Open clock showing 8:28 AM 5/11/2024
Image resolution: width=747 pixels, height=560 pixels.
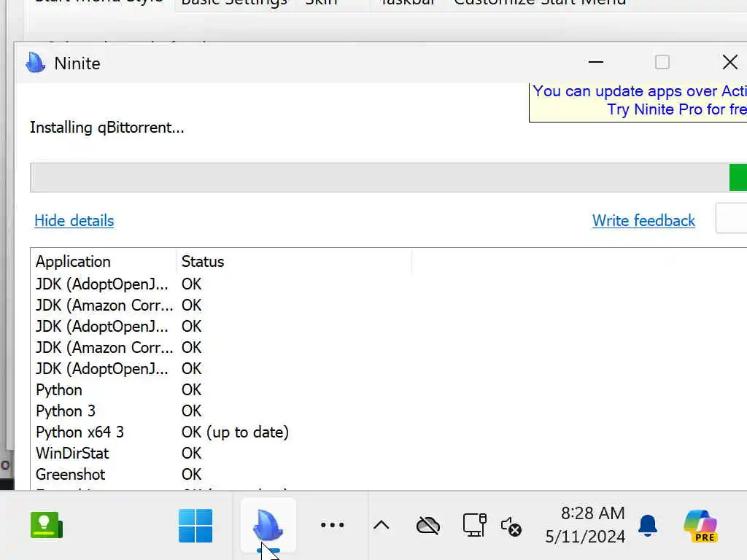coord(586,525)
